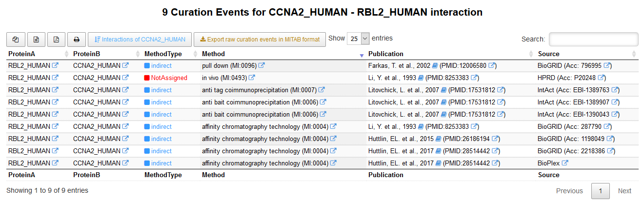Click Export raw curation events in MITAB

pos(260,39)
